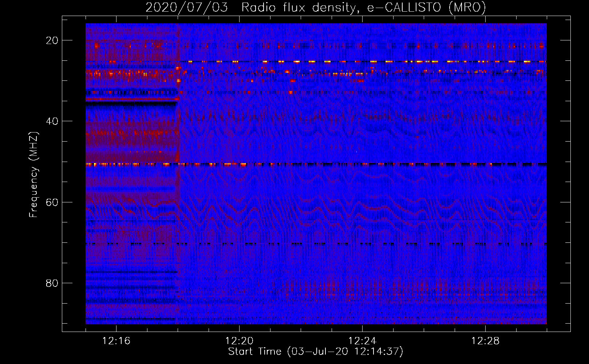Click the frequency tick label 80
The height and width of the screenshot is (364, 589).
(52, 283)
